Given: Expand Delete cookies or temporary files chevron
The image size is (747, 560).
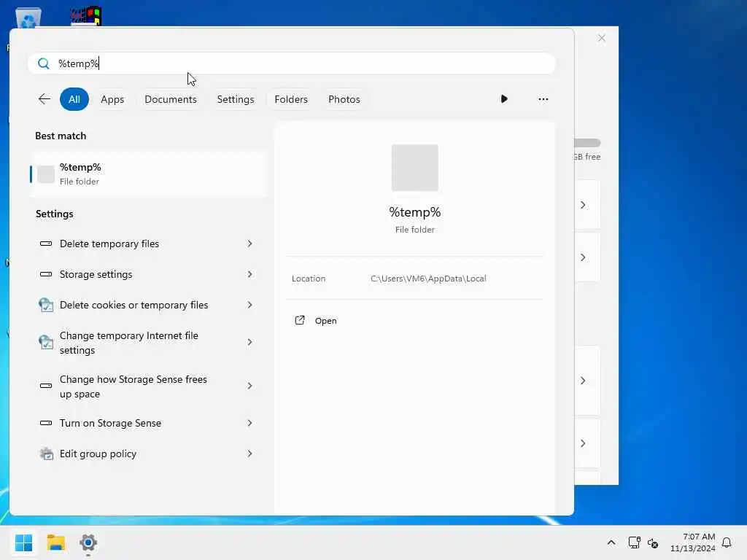Looking at the screenshot, I should [249, 305].
